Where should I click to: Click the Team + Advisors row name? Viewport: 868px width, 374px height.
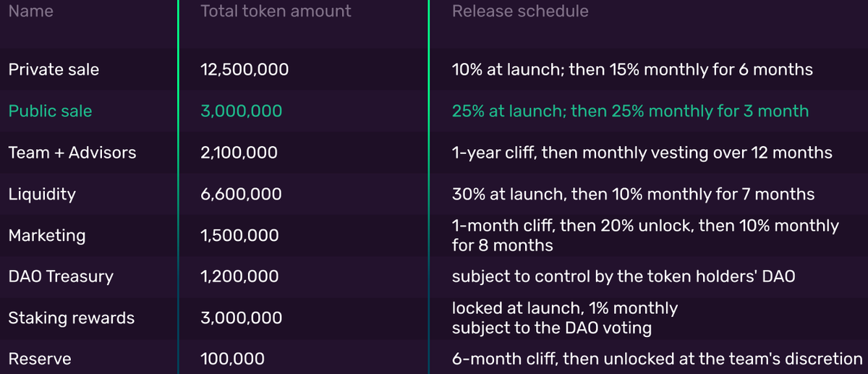(72, 153)
